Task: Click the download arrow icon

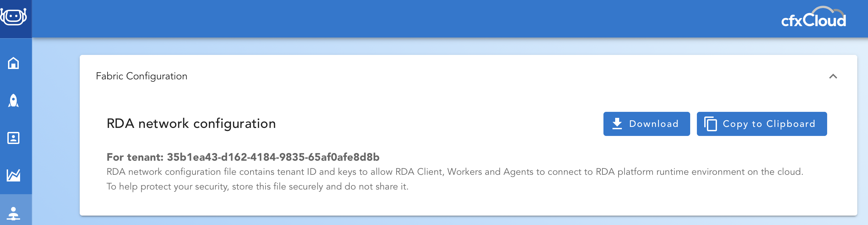Action: [617, 124]
